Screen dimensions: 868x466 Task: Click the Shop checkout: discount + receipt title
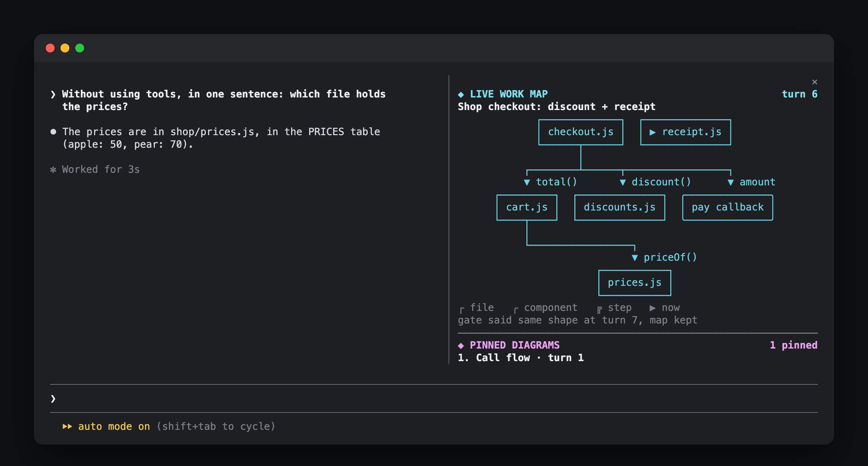[x=557, y=107]
